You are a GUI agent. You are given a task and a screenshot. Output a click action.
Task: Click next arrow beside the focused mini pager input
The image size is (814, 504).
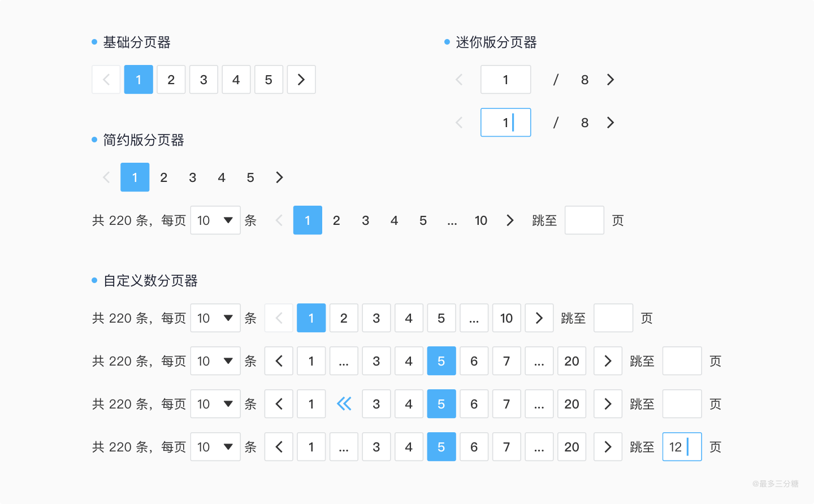[x=610, y=123]
